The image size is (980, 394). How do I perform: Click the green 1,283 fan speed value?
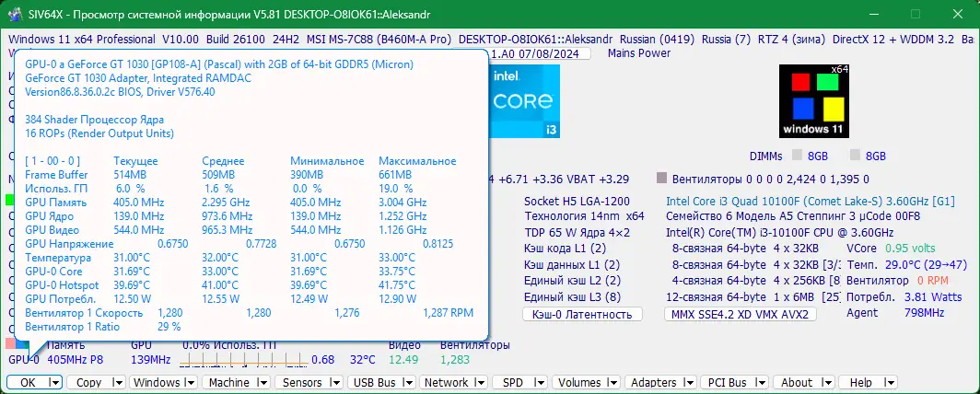455,360
